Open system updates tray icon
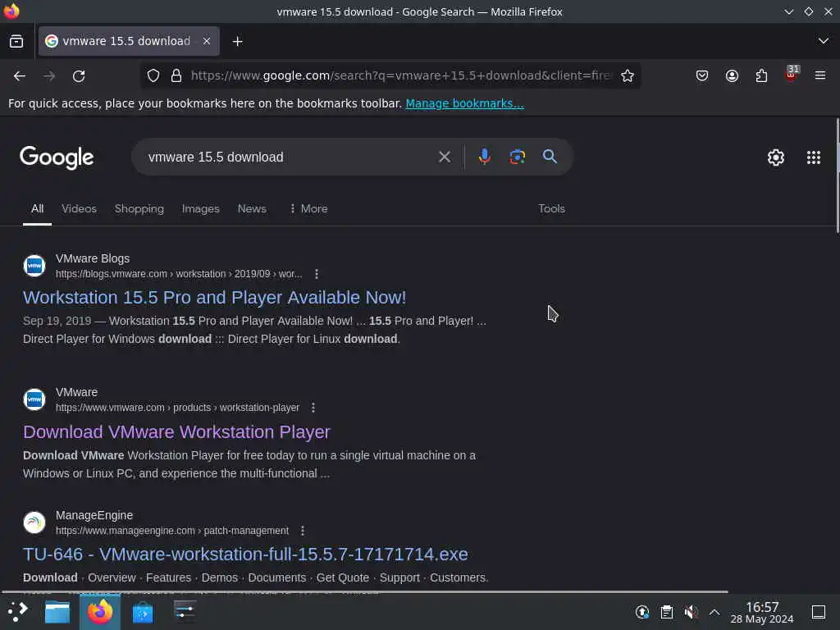Image resolution: width=840 pixels, height=630 pixels. tap(641, 612)
